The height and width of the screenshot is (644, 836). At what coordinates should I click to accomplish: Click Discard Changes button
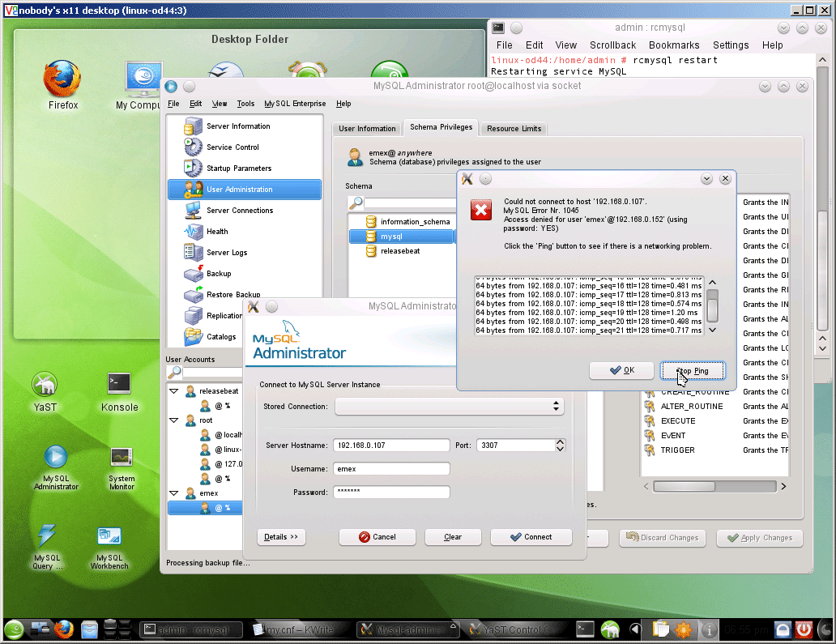coord(662,538)
